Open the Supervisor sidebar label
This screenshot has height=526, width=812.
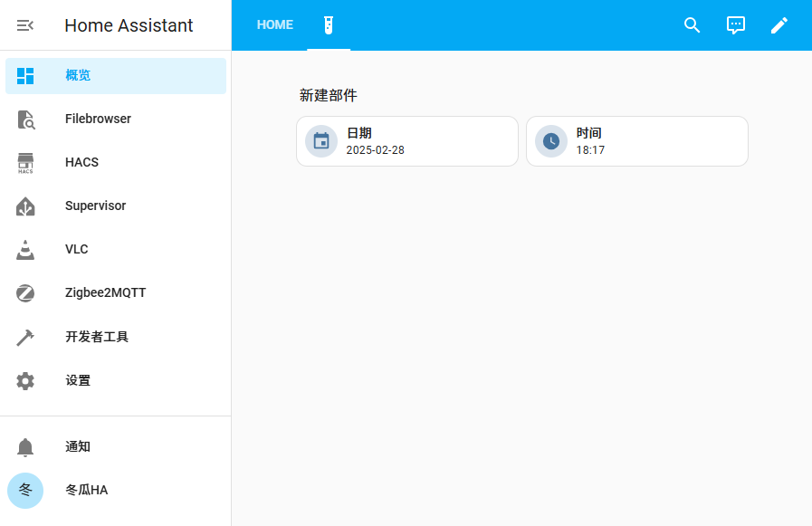(x=95, y=206)
